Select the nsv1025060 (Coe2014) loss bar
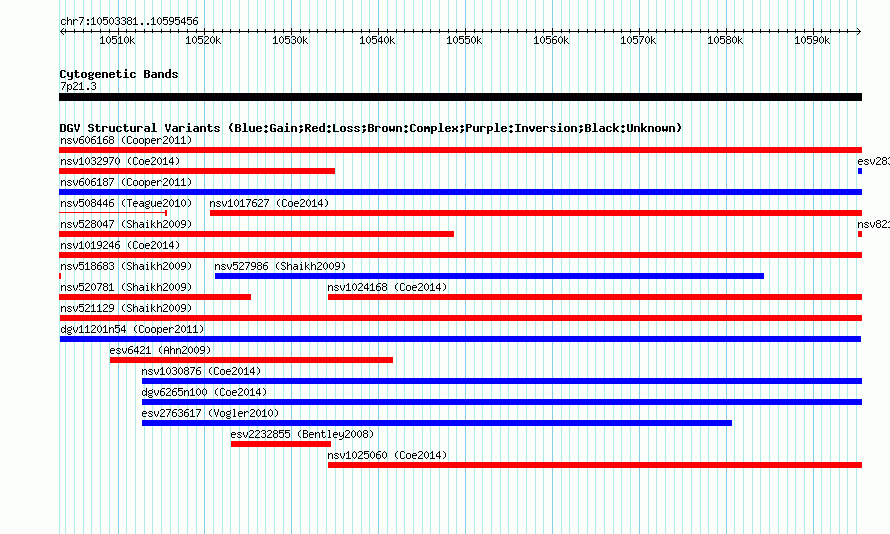Viewport: 890px width, 534px height. 595,465
